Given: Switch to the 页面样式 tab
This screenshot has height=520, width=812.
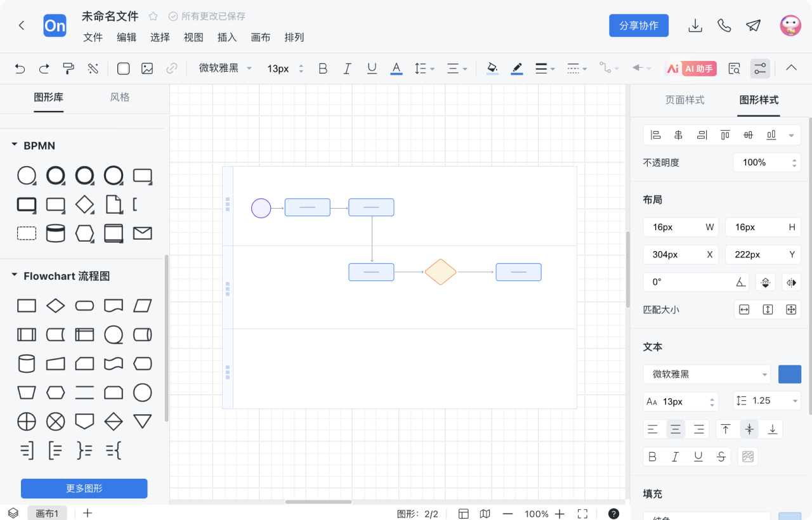Looking at the screenshot, I should (684, 100).
